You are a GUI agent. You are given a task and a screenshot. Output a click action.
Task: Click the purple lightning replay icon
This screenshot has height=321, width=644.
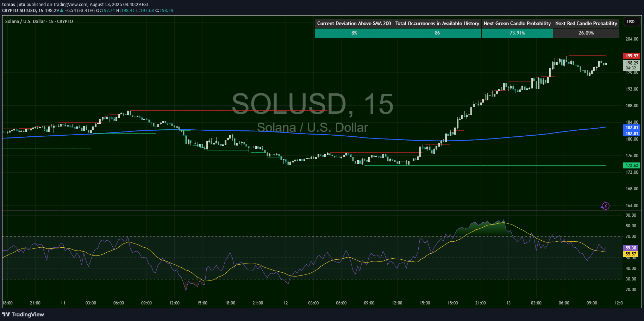[605, 206]
